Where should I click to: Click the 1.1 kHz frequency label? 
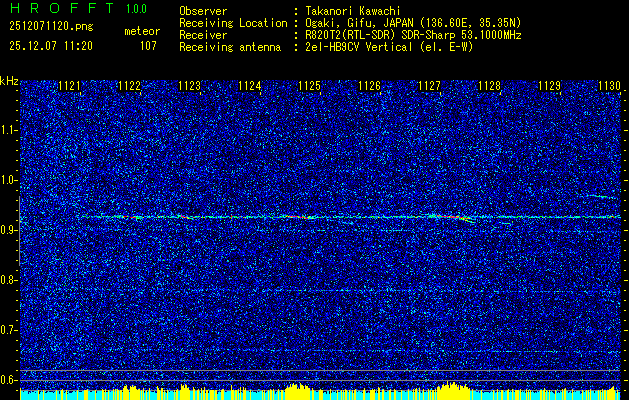(8, 130)
